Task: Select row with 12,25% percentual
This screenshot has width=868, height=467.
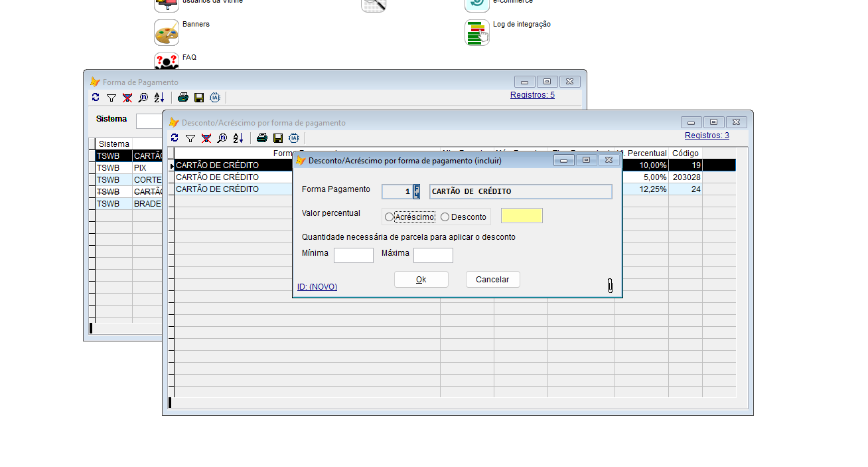Action: (455, 189)
